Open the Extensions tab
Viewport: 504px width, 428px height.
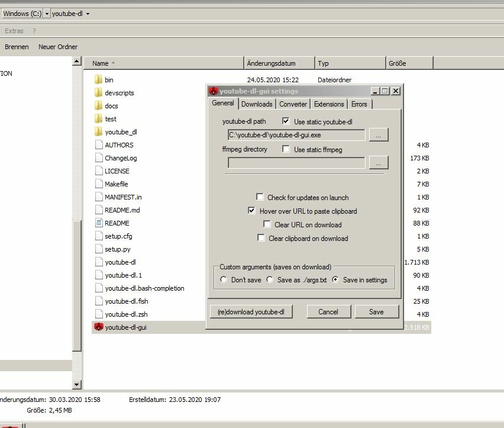coord(329,104)
